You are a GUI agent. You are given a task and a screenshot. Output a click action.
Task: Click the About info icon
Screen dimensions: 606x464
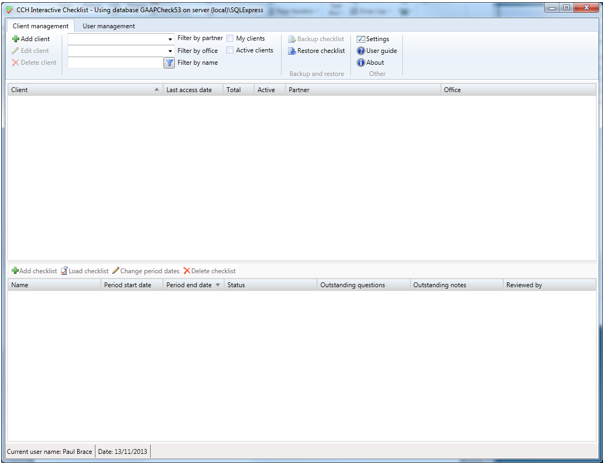[361, 63]
